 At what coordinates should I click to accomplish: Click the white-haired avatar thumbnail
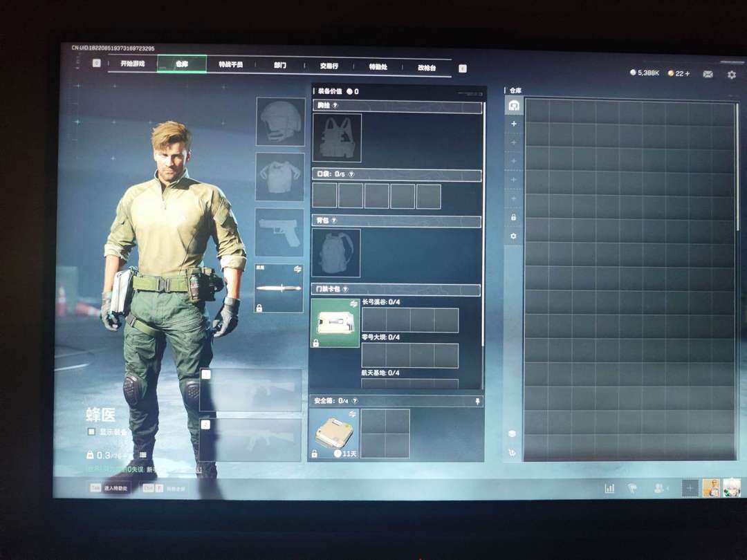[732, 488]
